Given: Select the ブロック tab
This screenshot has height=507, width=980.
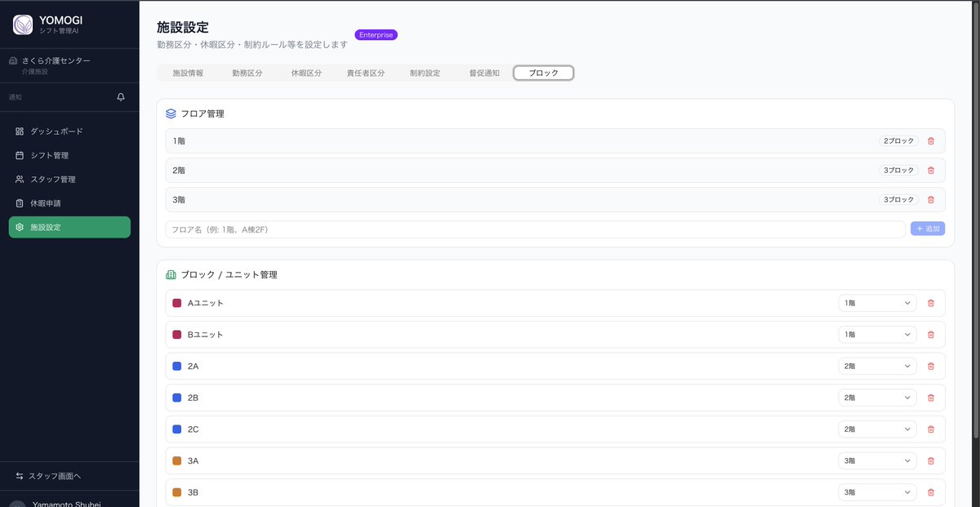Looking at the screenshot, I should (544, 73).
